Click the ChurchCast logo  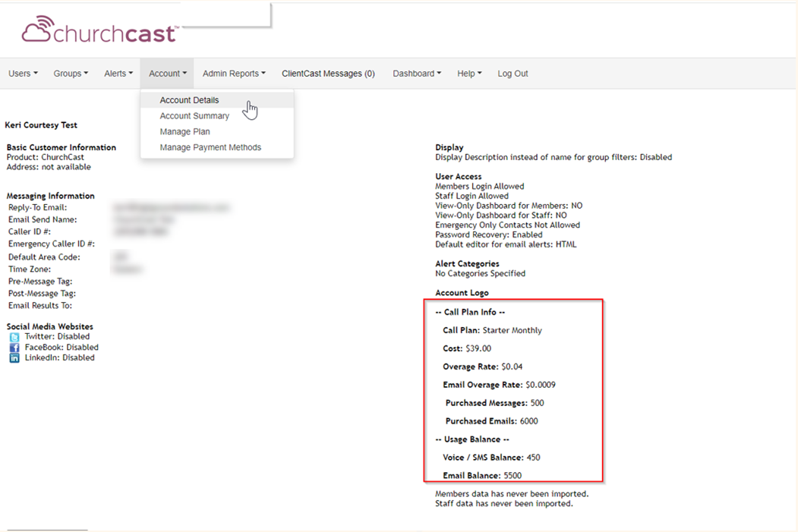coord(99,31)
